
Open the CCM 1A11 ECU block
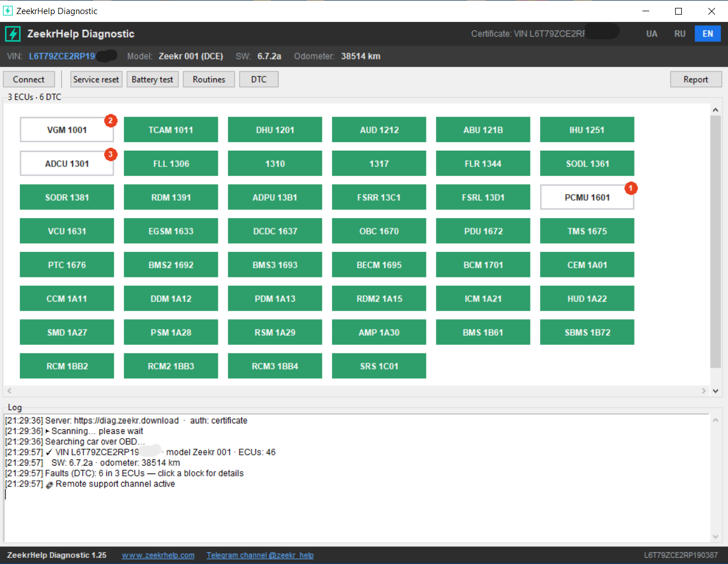coord(67,299)
